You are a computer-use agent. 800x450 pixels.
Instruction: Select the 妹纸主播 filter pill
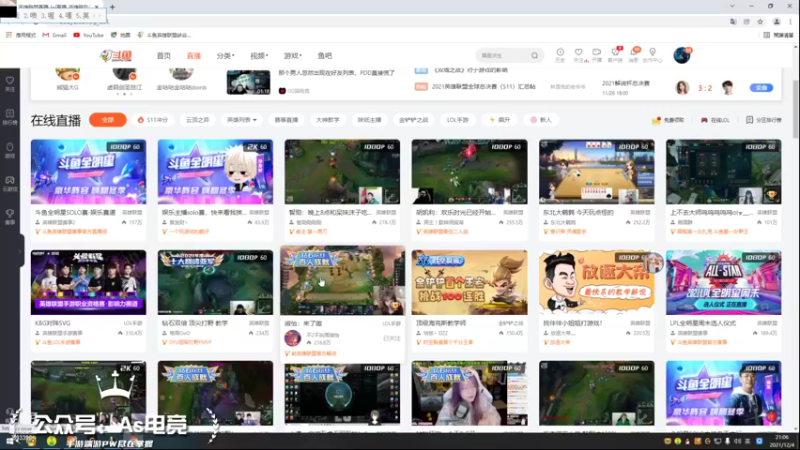369,120
